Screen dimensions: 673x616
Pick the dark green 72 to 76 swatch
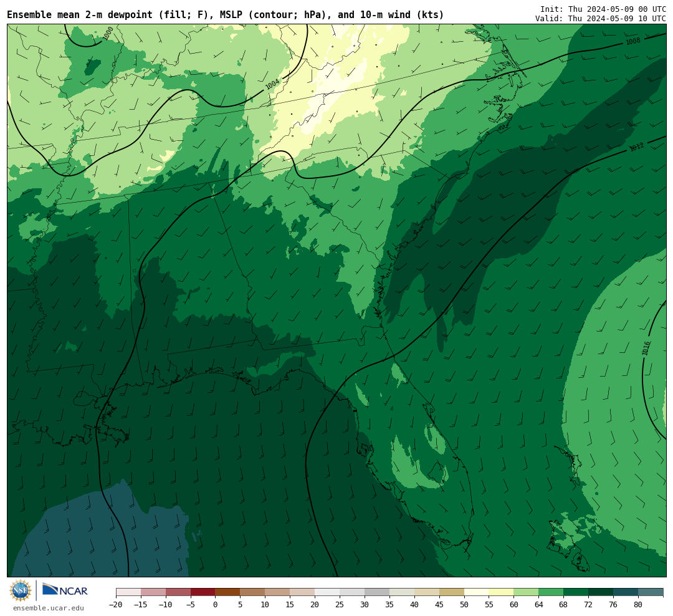pos(601,592)
